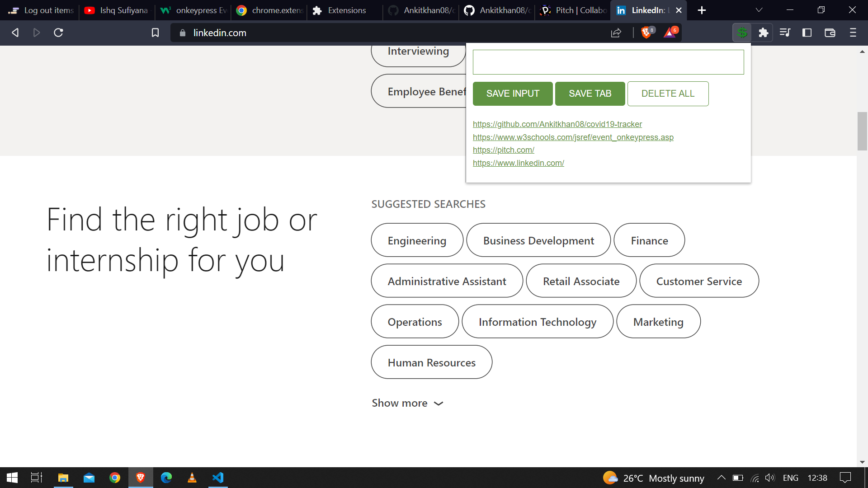Switch to the Pitch | Collabo tab
The height and width of the screenshot is (488, 868).
[572, 10]
